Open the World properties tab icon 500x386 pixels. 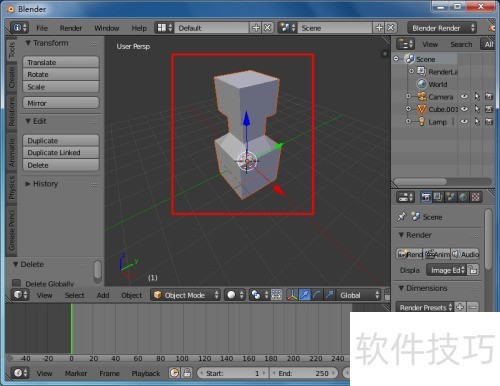coord(463,197)
